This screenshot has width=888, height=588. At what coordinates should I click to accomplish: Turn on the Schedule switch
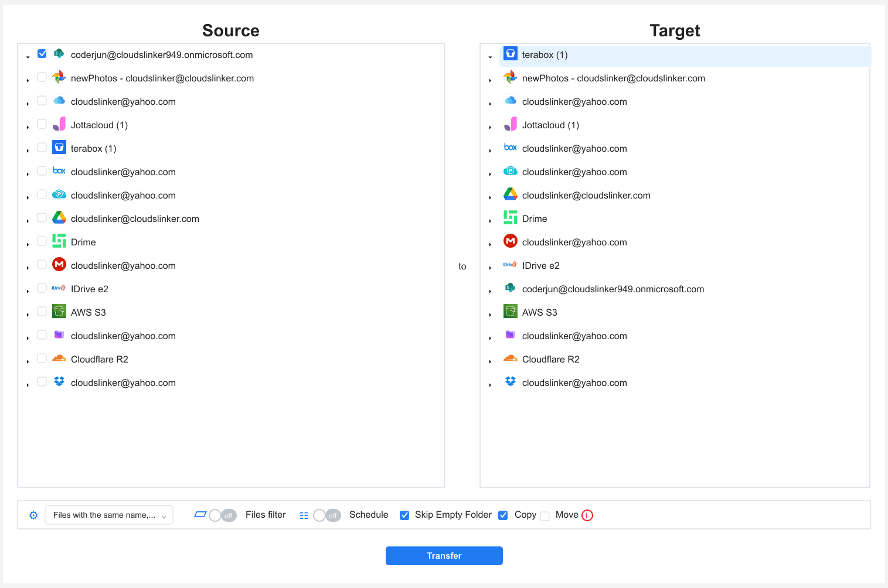pyautogui.click(x=327, y=515)
